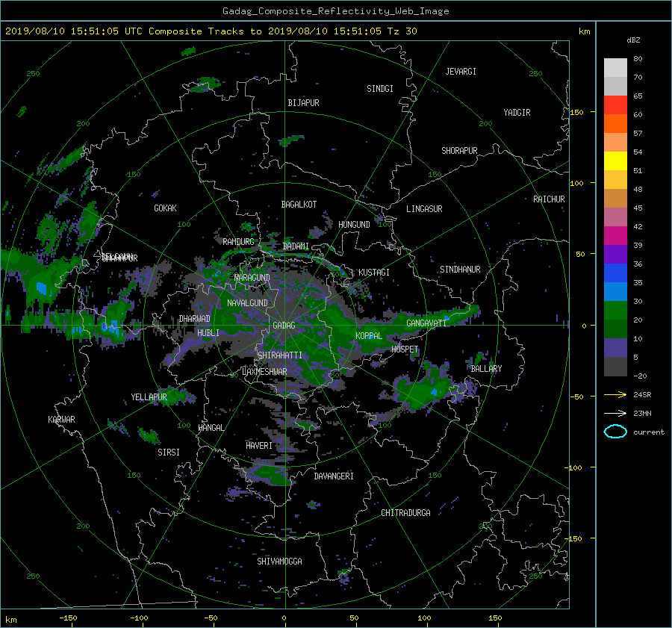Click the SHIVAMOGGA city label
The width and height of the screenshot is (672, 628).
[x=279, y=562]
